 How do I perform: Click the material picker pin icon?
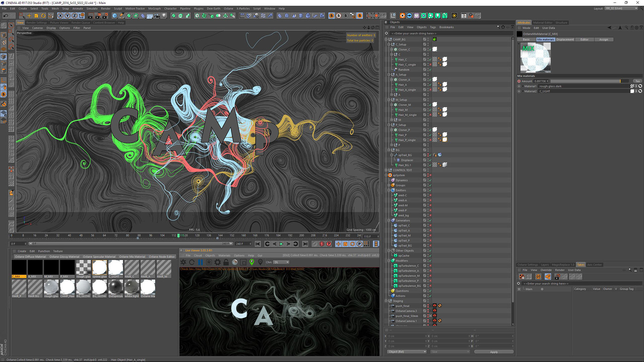(x=260, y=262)
